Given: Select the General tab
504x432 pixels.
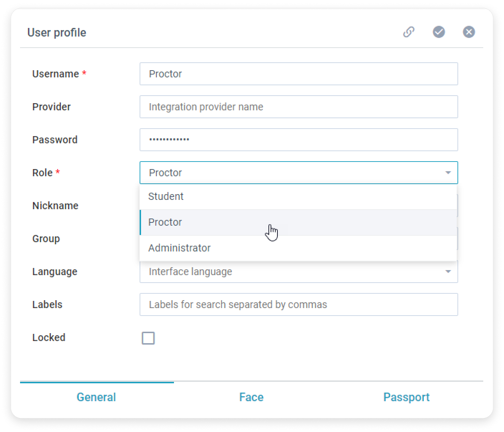Looking at the screenshot, I should tap(96, 397).
